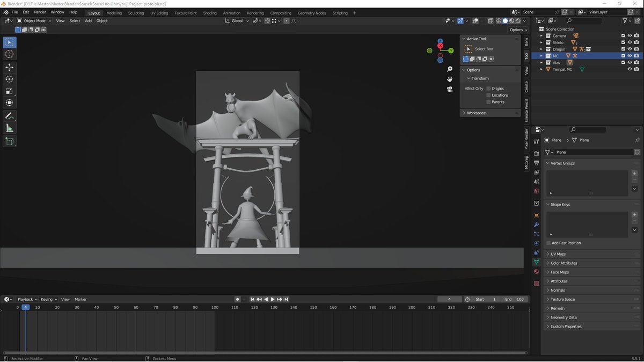Expand the Dragon collection in outliner
Viewport: 644px width, 362px height.
pyautogui.click(x=541, y=49)
